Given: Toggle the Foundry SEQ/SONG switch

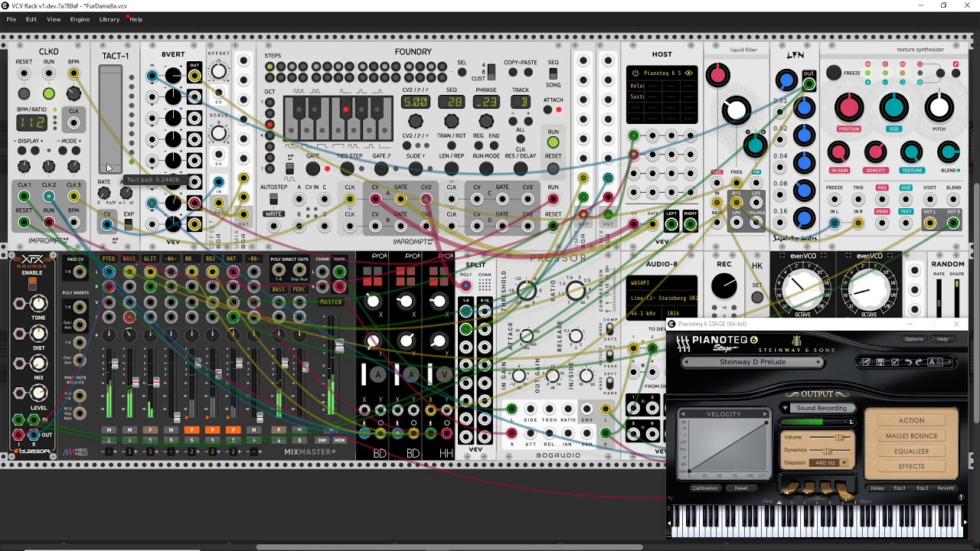Looking at the screenshot, I should coord(553,73).
